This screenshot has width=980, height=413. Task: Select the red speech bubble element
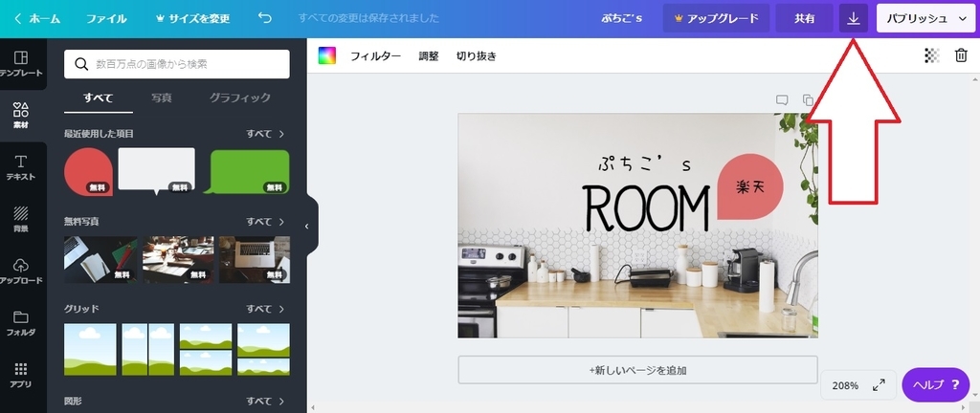88,171
